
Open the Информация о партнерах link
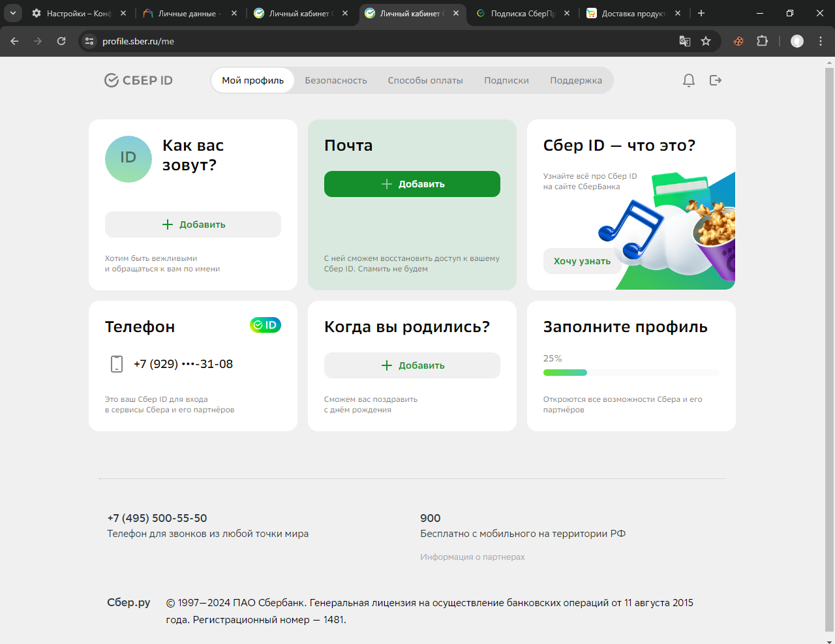472,557
